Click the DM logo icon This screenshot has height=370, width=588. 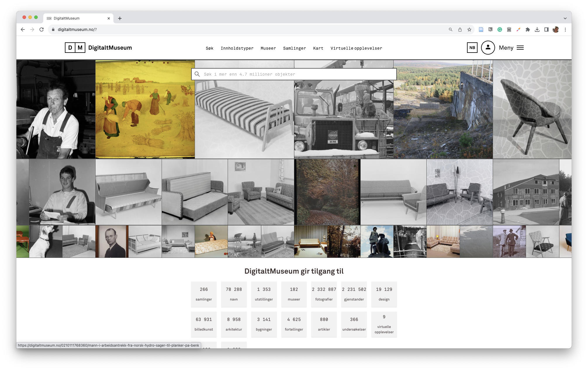(75, 48)
